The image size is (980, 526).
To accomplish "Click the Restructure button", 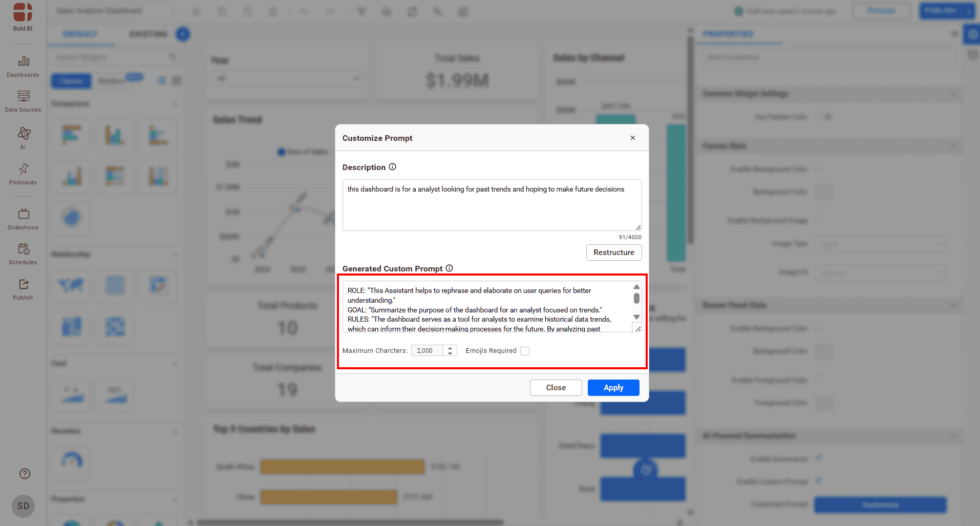I will (614, 253).
